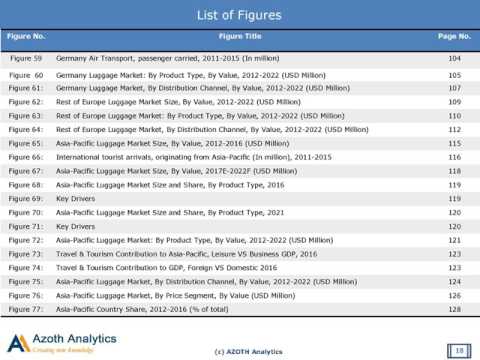Select Figure 72 Asia-Pacific By Product Type title
This screenshot has height=360, width=480.
(x=195, y=240)
